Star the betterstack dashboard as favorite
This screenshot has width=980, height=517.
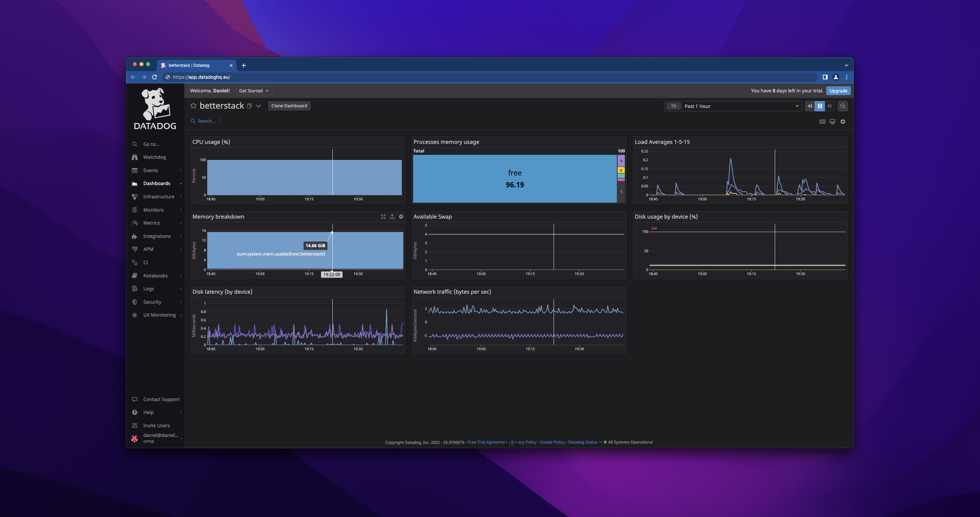tap(193, 106)
